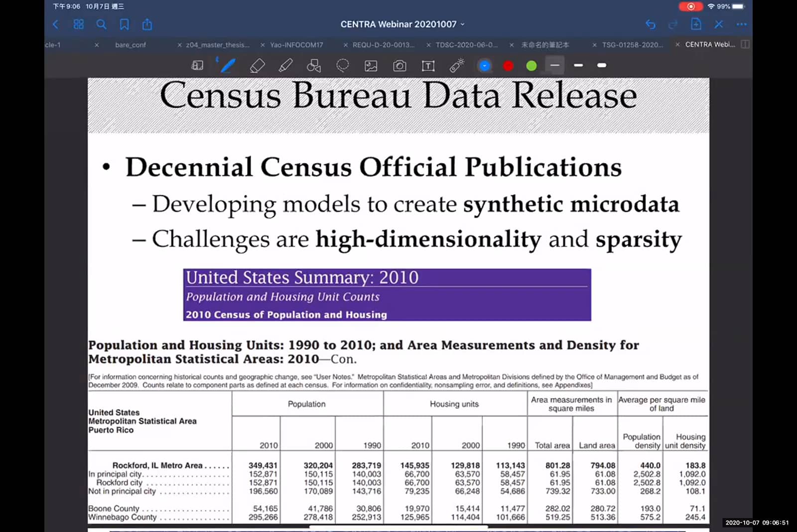Image resolution: width=797 pixels, height=532 pixels.
Task: Click the slide title 'Census Bureau Data Release'
Action: [398, 95]
